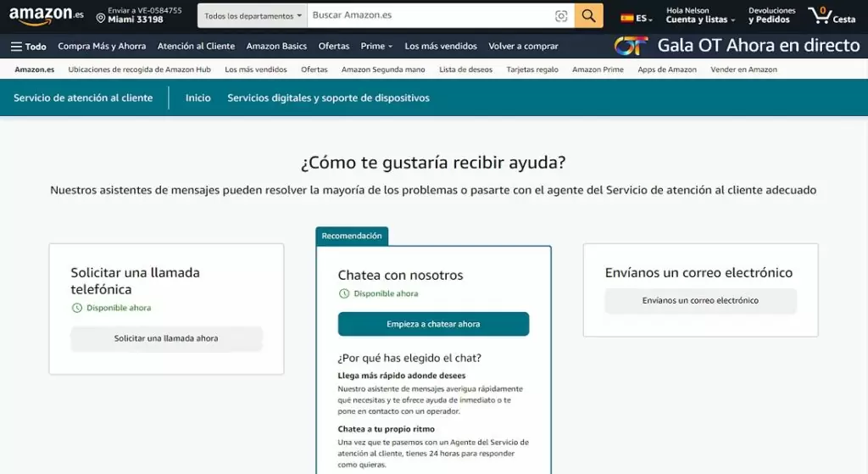Expand the Todos los departamentos dropdown

253,16
